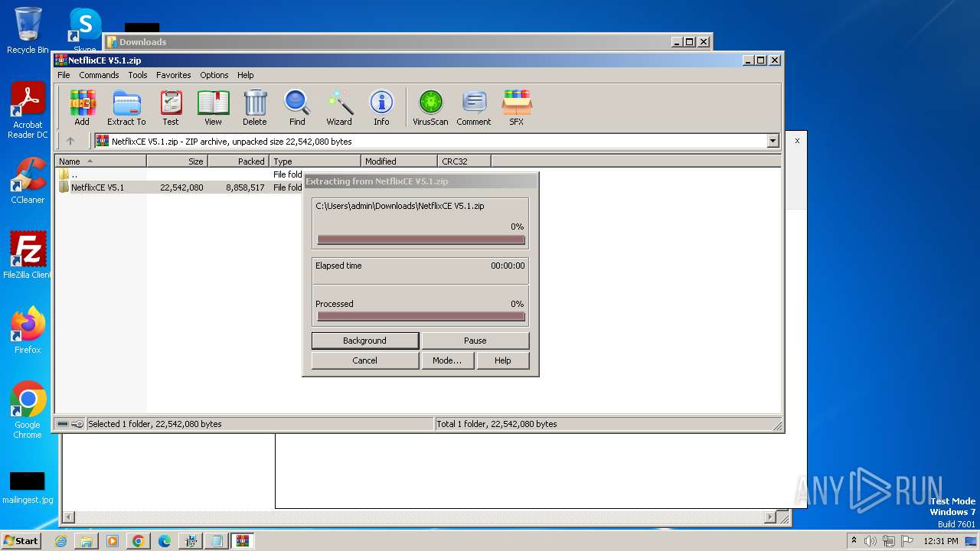This screenshot has width=980, height=551.
Task: Click status bar text 'Selected 1 folder'
Action: (x=155, y=424)
